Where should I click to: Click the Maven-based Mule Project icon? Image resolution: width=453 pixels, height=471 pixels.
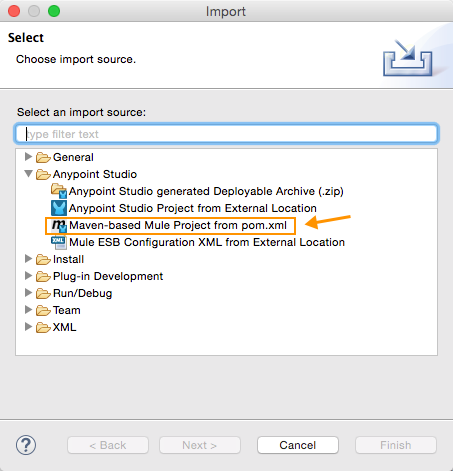click(x=59, y=226)
